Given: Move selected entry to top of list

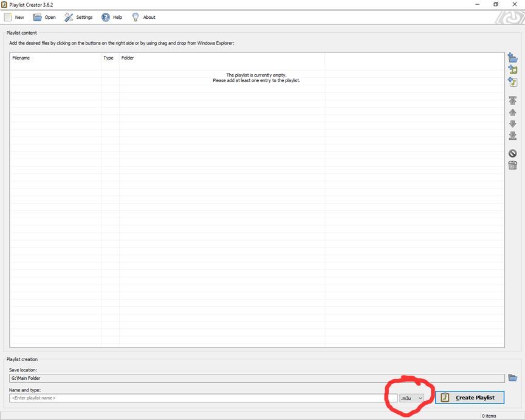Looking at the screenshot, I should (512, 100).
